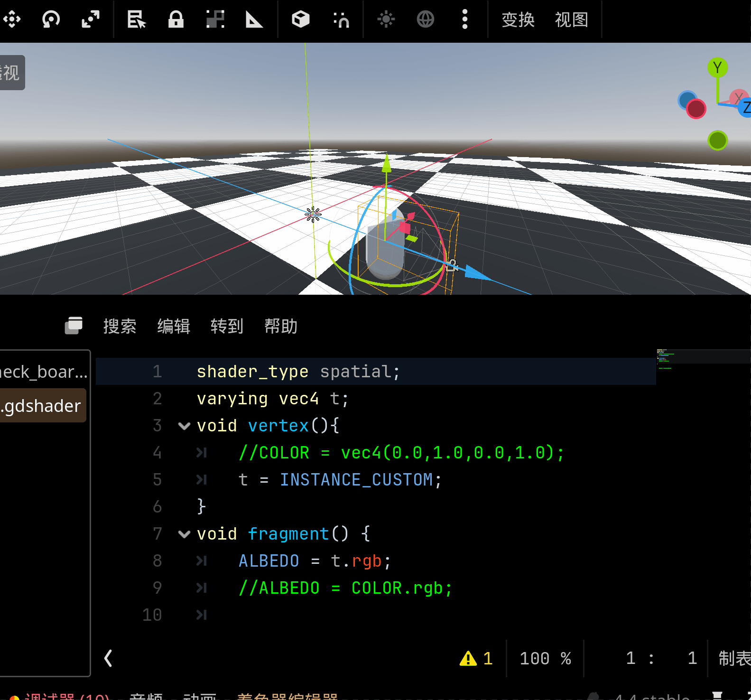This screenshot has width=751, height=700.
Task: Toggle the preview sunlight icon
Action: tap(386, 19)
